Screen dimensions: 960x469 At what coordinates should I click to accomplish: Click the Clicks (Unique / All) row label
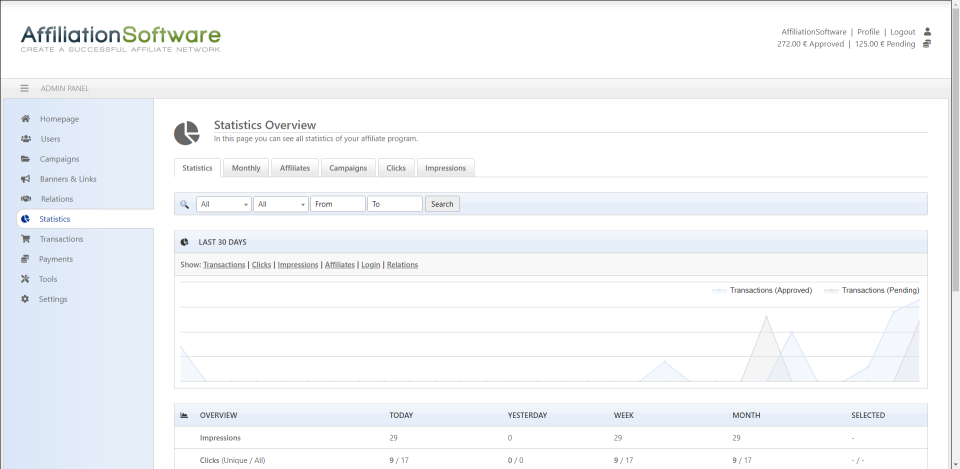pyautogui.click(x=232, y=460)
